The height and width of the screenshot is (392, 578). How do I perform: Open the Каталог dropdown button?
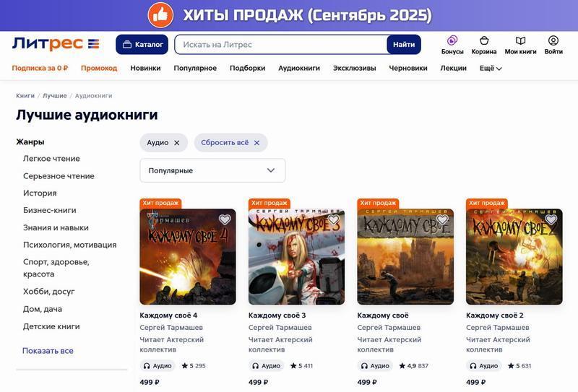[x=142, y=45]
